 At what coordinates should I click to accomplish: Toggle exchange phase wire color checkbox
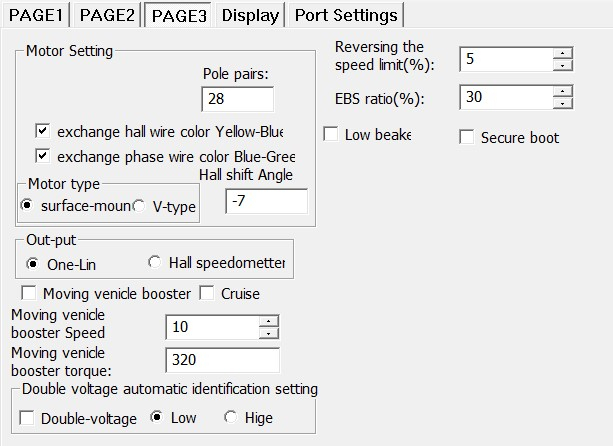[x=42, y=156]
